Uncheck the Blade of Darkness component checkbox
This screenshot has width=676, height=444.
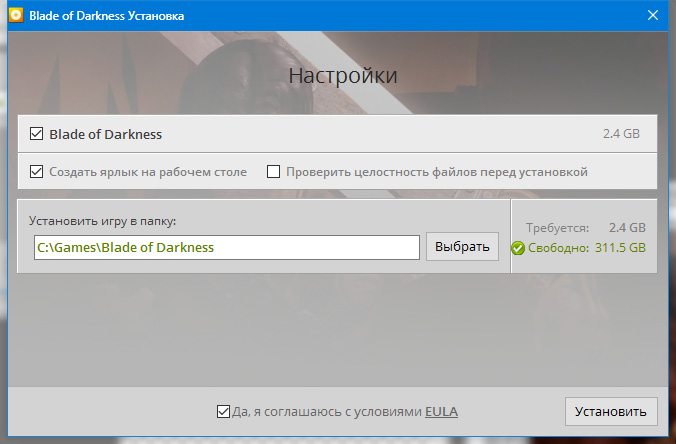coord(37,134)
